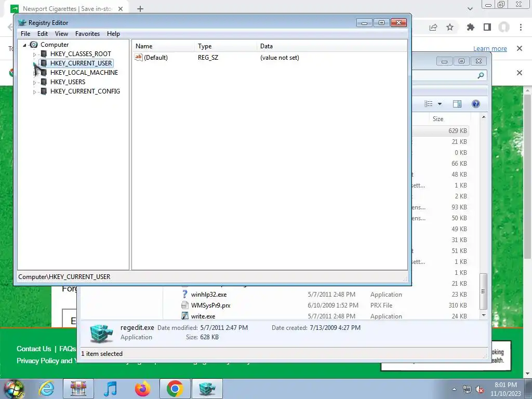This screenshot has height=399, width=532.
Task: Open the Edit menu in Registry Editor
Action: [43, 34]
